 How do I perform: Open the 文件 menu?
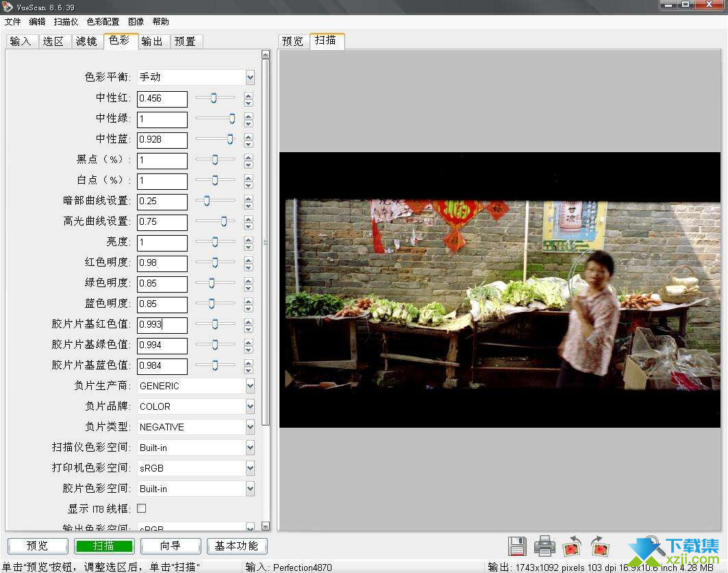(12, 22)
